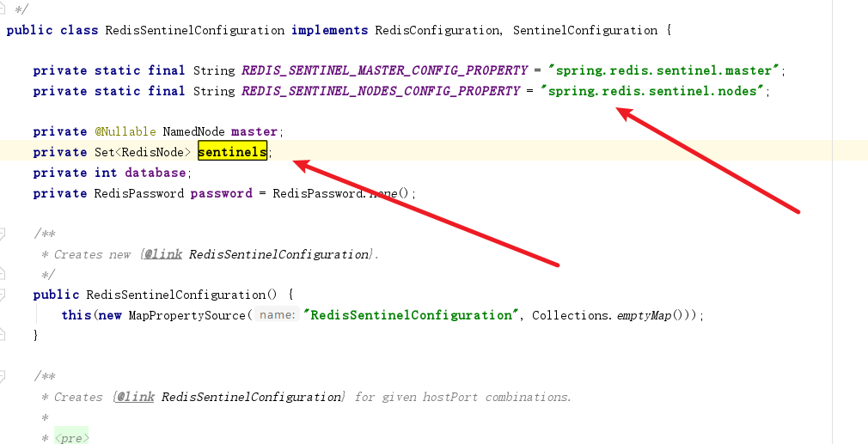This screenshot has width=868, height=444.
Task: Click the 'implements' keyword
Action: pyautogui.click(x=330, y=30)
